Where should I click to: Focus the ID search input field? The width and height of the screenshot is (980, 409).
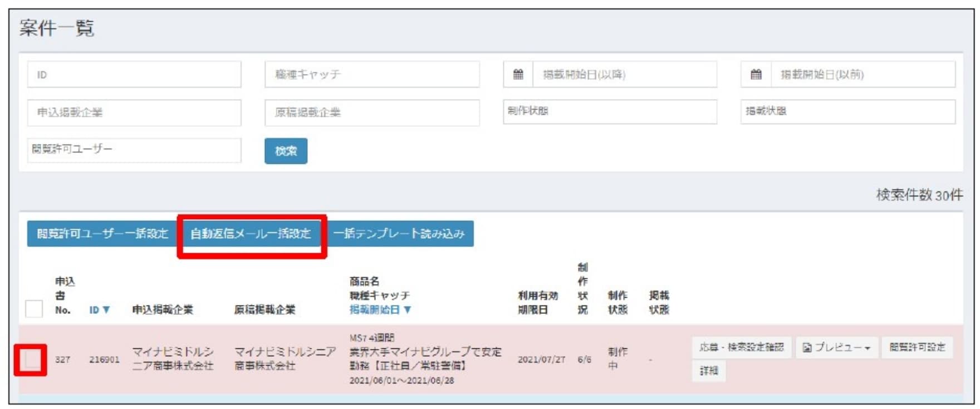[x=134, y=75]
